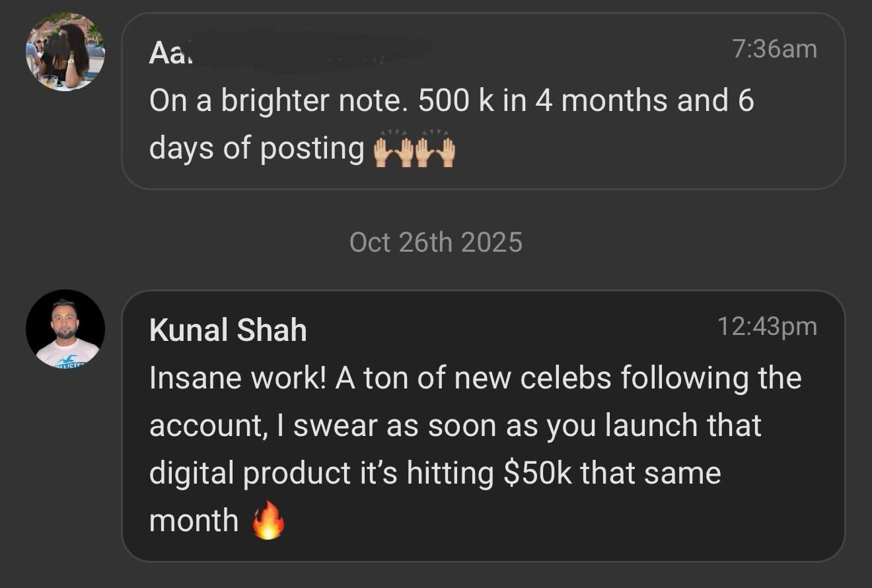The width and height of the screenshot is (872, 588).
Task: Click the 12:43pm message timestamp
Action: (x=767, y=326)
